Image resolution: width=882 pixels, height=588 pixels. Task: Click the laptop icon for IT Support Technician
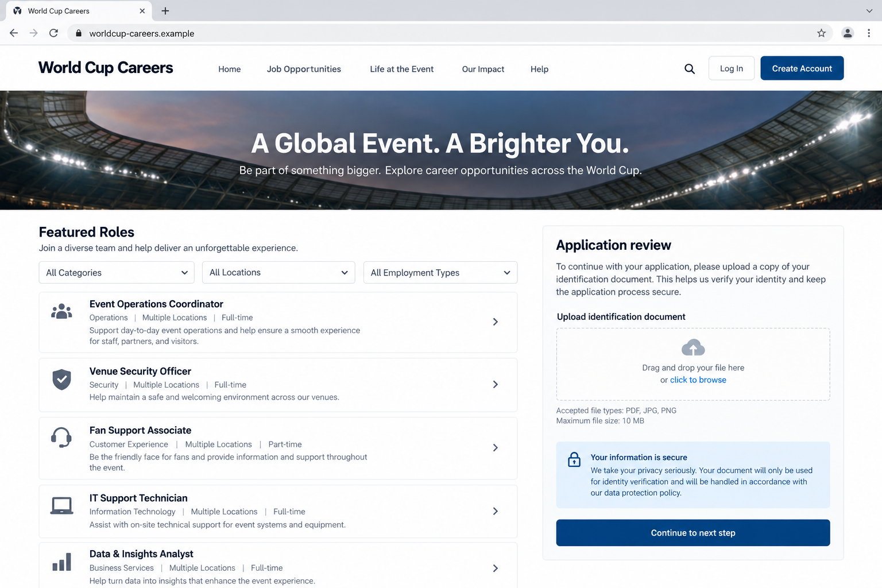tap(61, 506)
